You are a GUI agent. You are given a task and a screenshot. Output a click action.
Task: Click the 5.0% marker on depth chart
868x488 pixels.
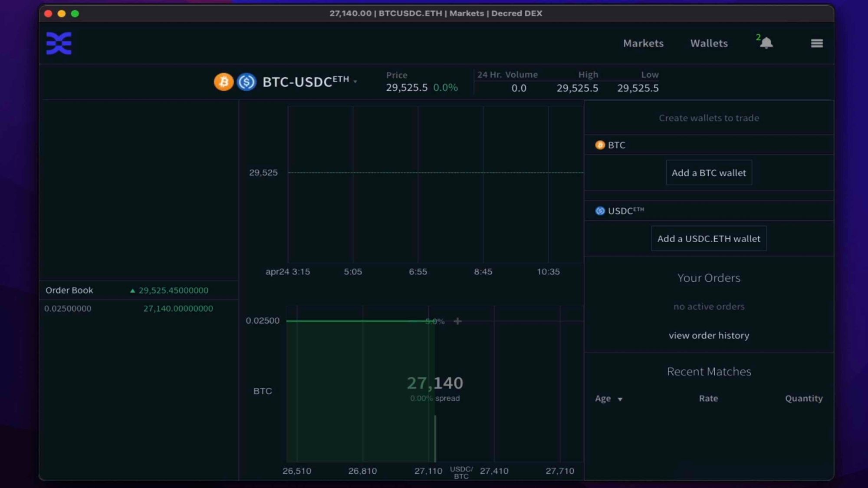(435, 322)
